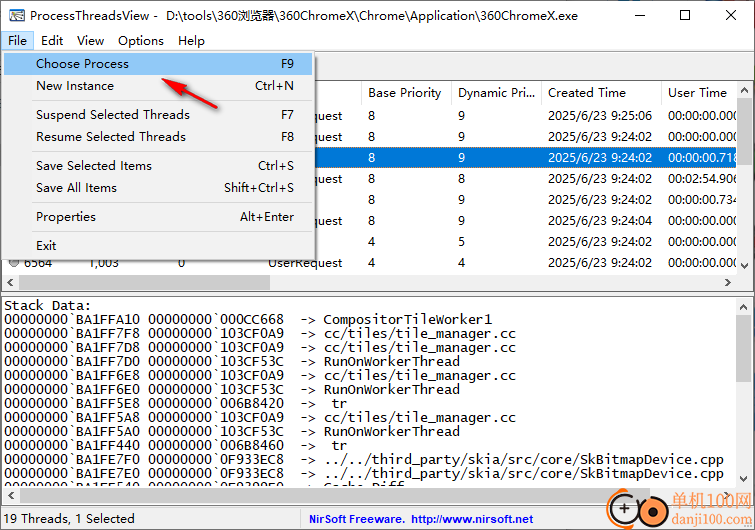
Task: Open the Options menu
Action: (141, 40)
